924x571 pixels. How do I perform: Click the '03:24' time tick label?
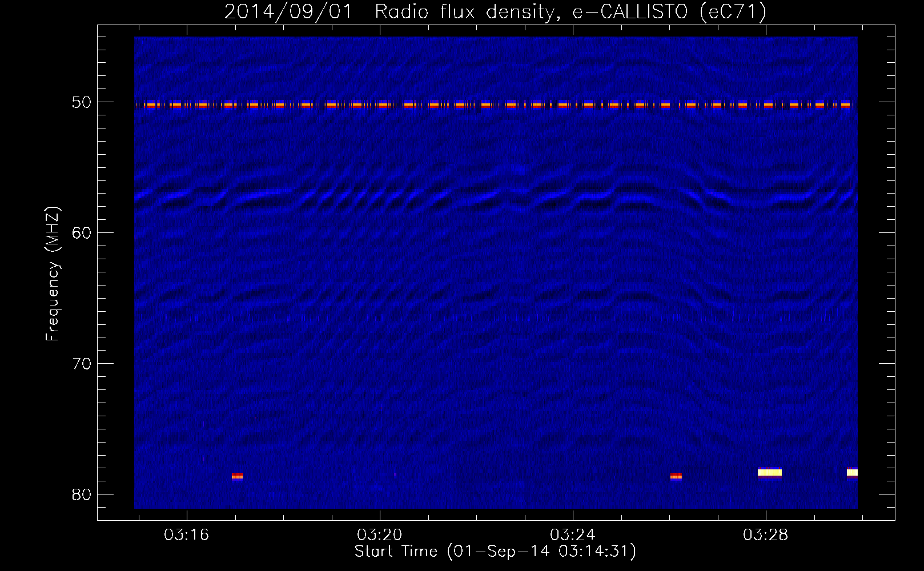(573, 535)
